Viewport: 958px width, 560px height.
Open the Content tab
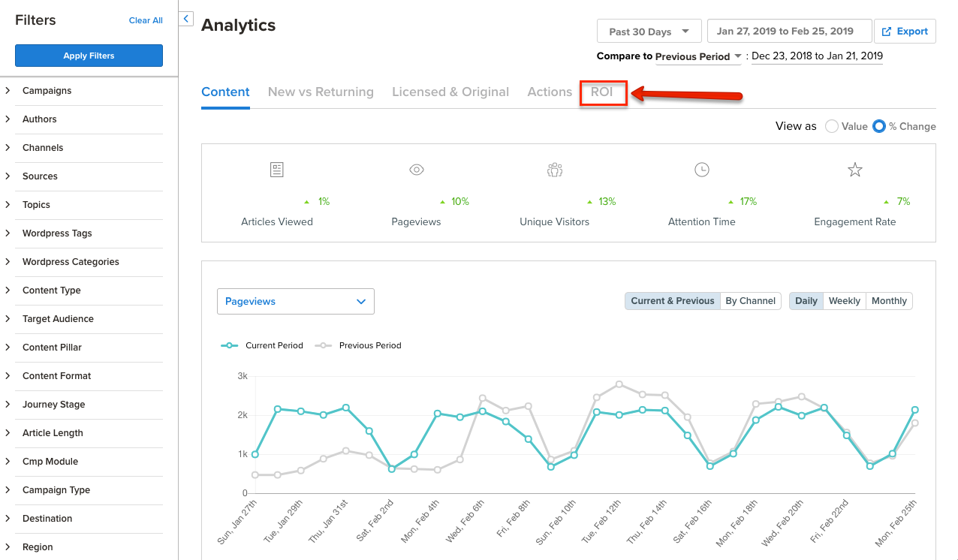click(225, 92)
